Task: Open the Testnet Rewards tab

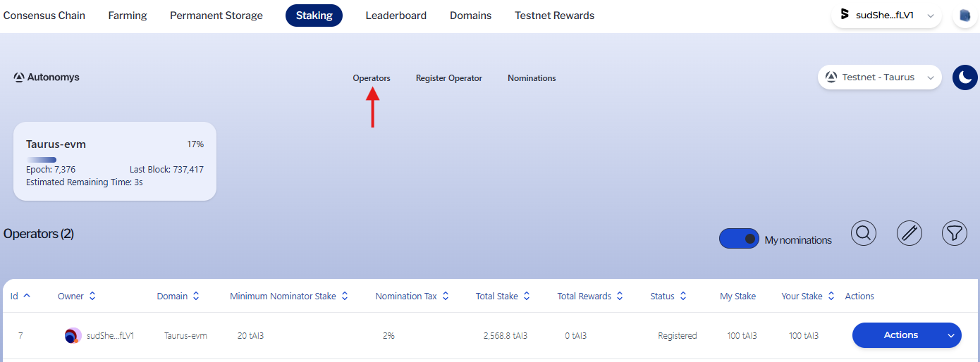Action: point(555,15)
